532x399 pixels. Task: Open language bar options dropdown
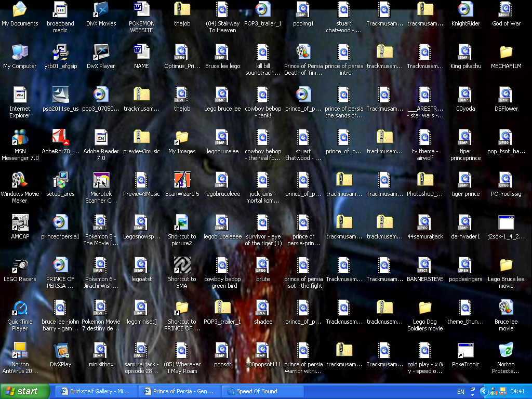472,395
